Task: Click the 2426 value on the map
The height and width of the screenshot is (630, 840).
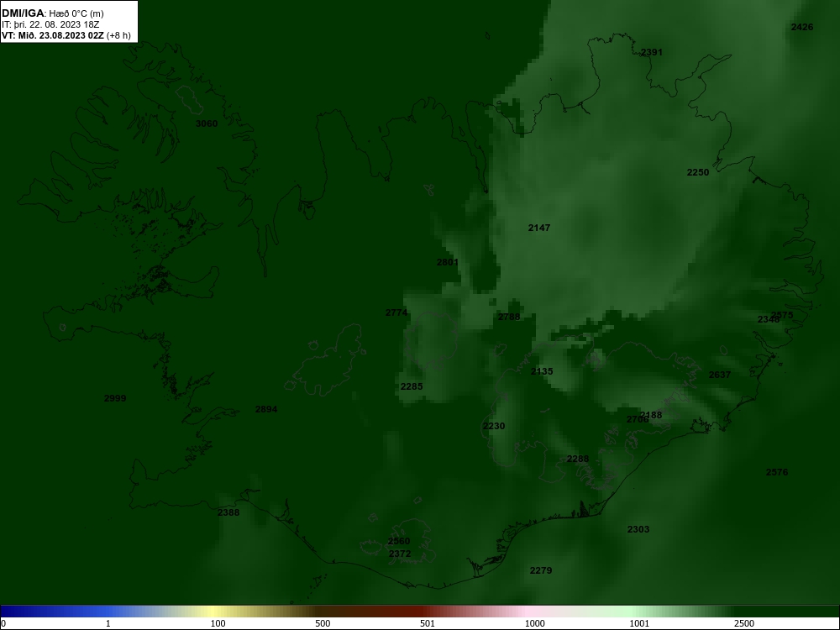Action: click(x=802, y=28)
